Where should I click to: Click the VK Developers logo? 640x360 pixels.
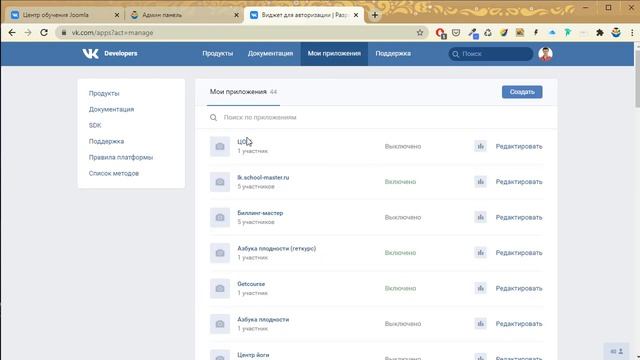110,53
